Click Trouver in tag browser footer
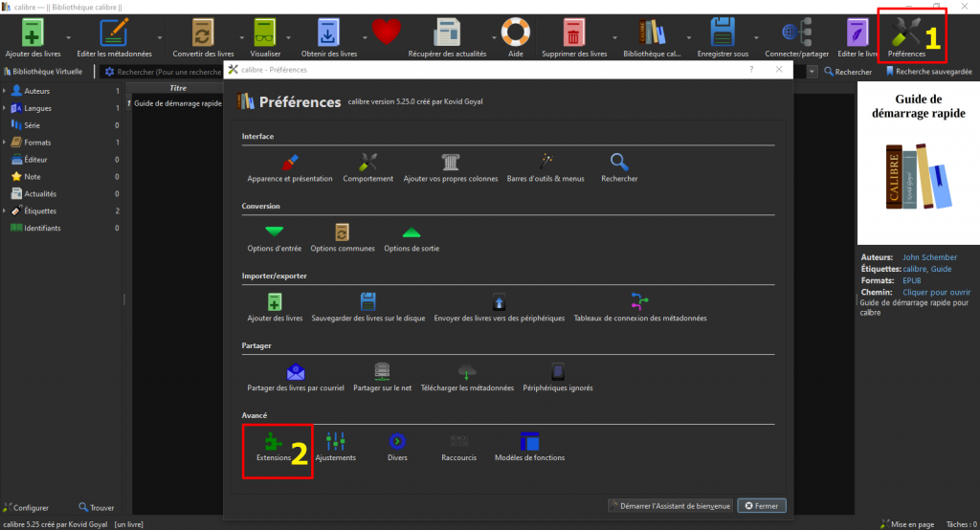Image resolution: width=980 pixels, height=530 pixels. 97,507
